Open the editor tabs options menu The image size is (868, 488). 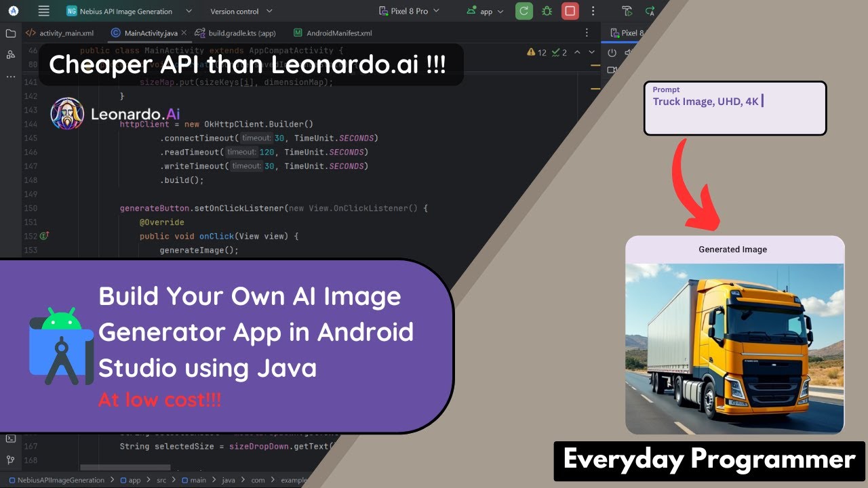pos(587,33)
